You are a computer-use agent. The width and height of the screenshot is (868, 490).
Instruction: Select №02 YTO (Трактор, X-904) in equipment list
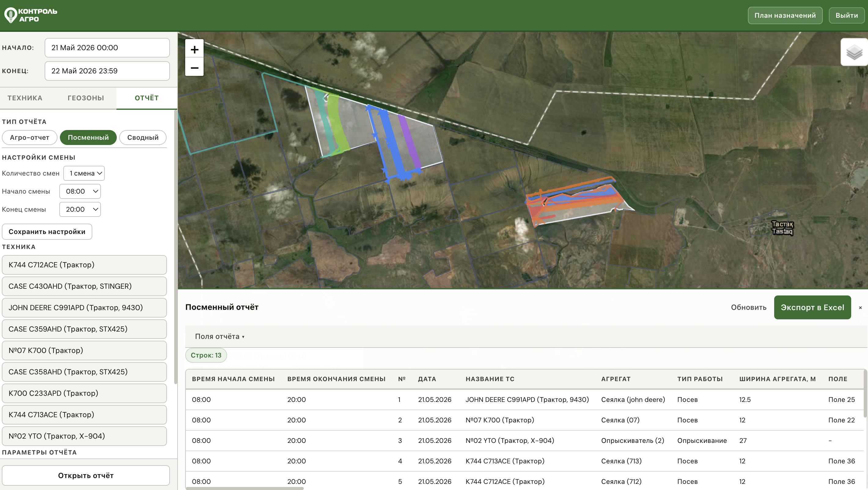tap(84, 436)
